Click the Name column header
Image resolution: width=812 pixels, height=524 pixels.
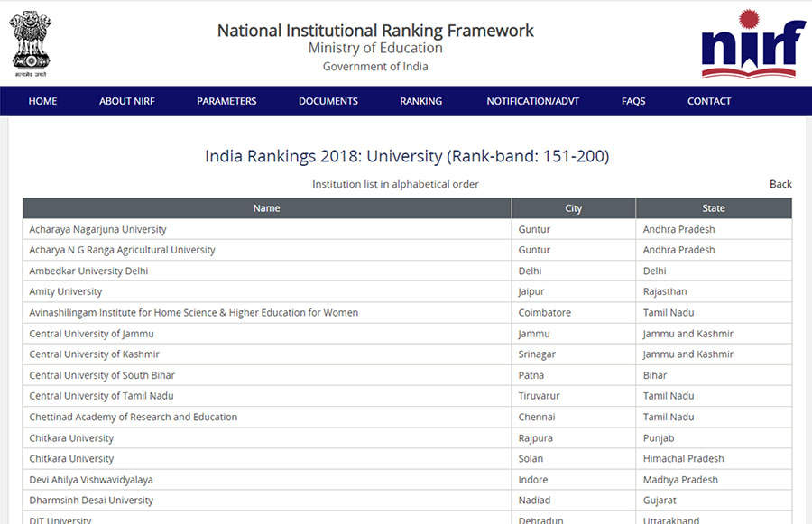pos(267,208)
